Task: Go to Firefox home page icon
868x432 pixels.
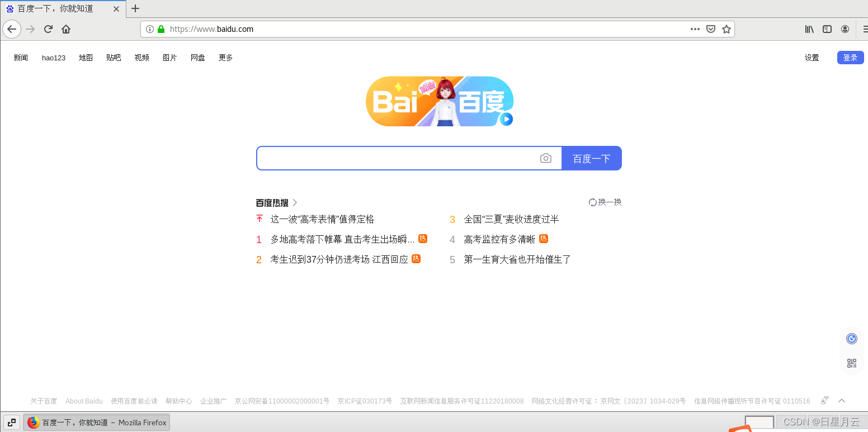Action: pos(66,29)
